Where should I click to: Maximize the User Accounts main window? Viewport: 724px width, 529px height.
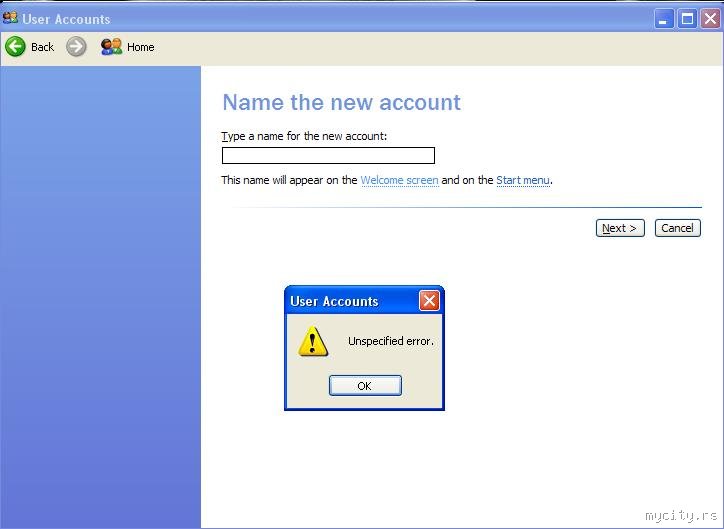point(687,19)
